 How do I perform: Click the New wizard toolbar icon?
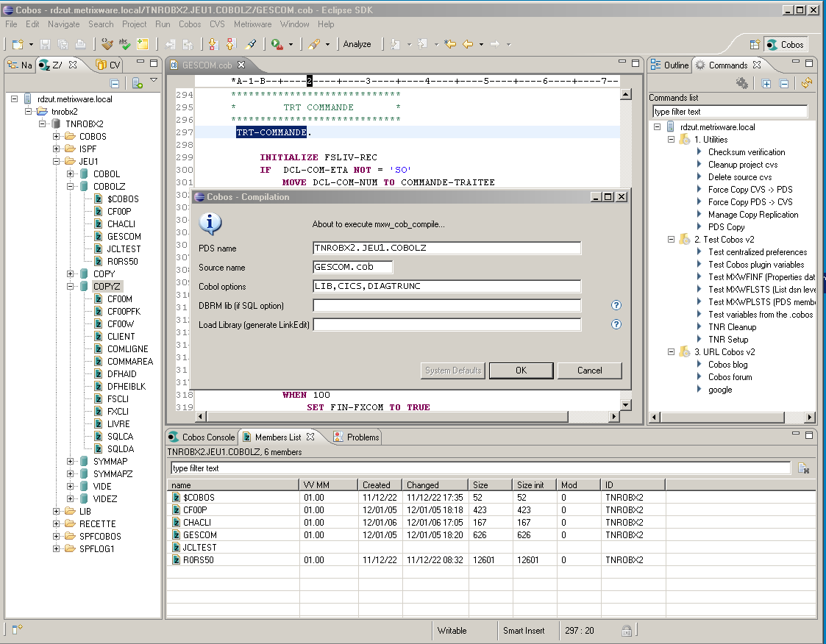tap(18, 45)
